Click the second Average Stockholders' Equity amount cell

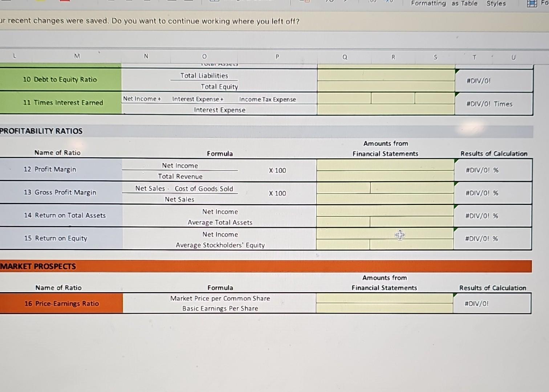[x=411, y=244]
